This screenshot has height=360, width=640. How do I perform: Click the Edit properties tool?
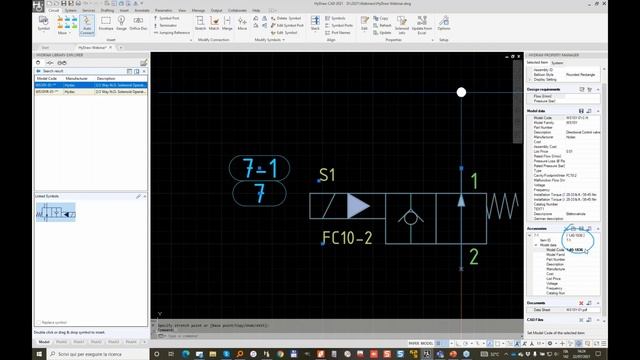click(364, 23)
